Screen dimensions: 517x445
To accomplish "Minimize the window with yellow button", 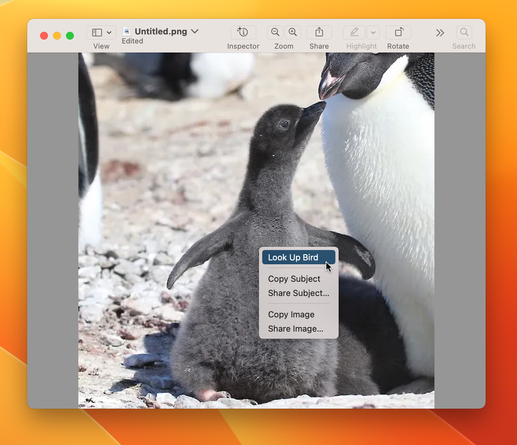I will (57, 36).
